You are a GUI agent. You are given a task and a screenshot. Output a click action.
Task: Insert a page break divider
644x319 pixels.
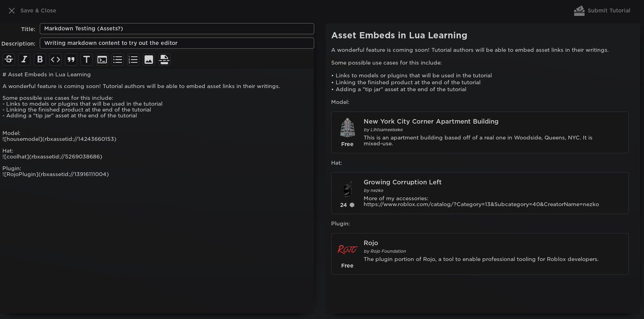pyautogui.click(x=164, y=60)
